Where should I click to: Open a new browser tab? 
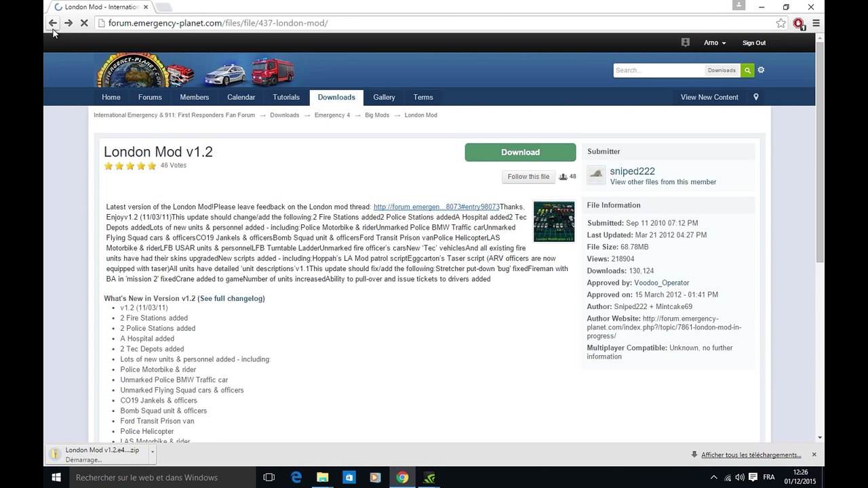164,7
